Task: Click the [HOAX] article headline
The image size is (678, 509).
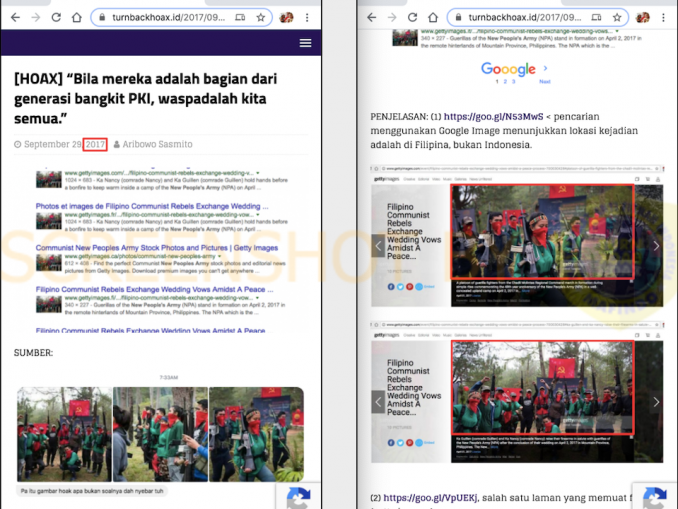Action: click(145, 99)
